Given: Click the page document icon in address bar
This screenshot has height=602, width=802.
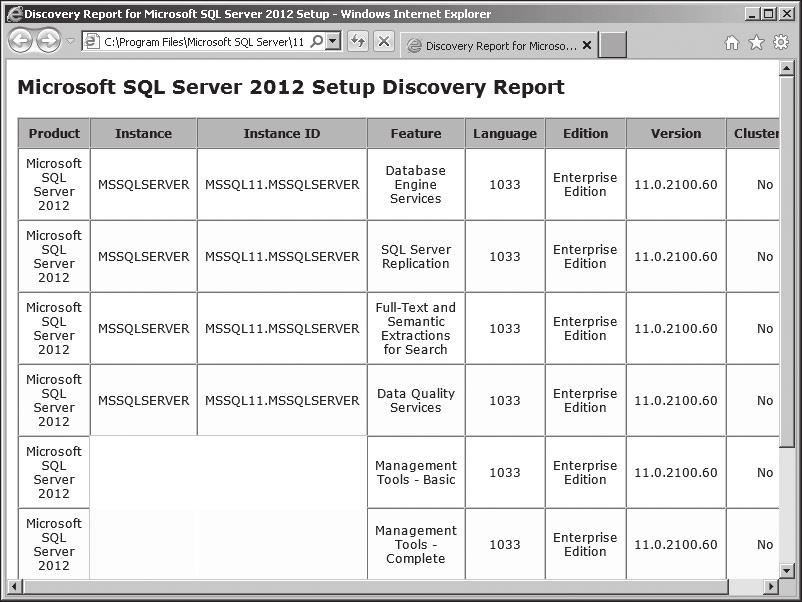Looking at the screenshot, I should (92, 41).
